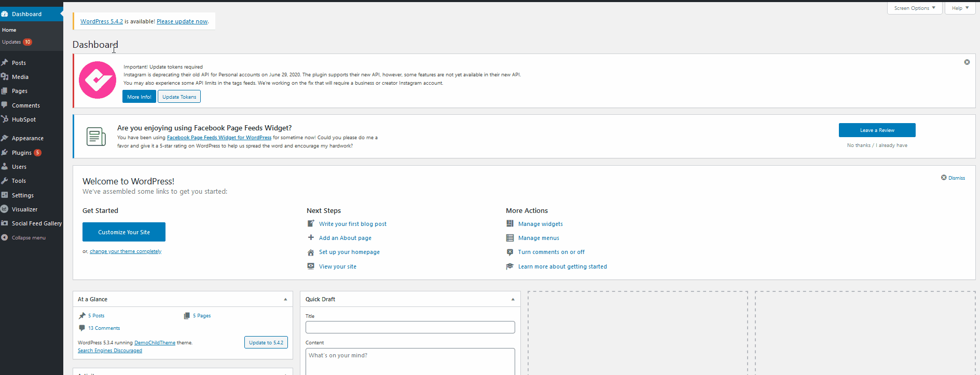980x375 pixels.
Task: Click the Pages icon in sidebar
Action: (x=5, y=91)
